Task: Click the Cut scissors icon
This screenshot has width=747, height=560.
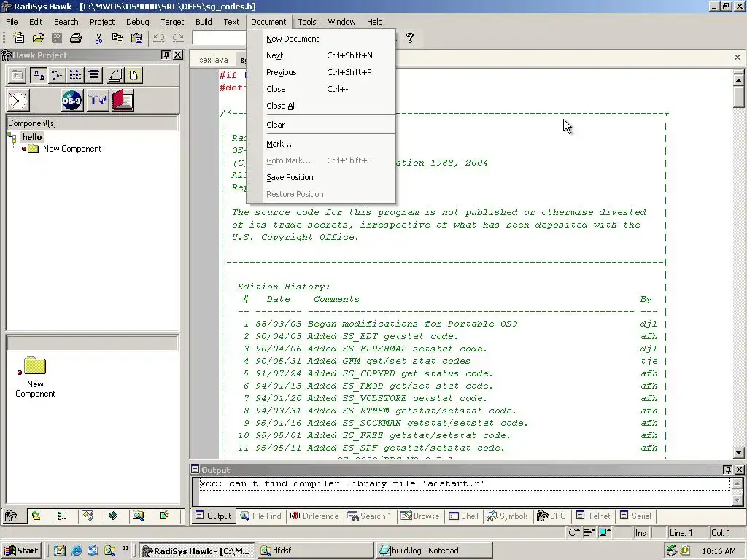Action: pyautogui.click(x=98, y=38)
